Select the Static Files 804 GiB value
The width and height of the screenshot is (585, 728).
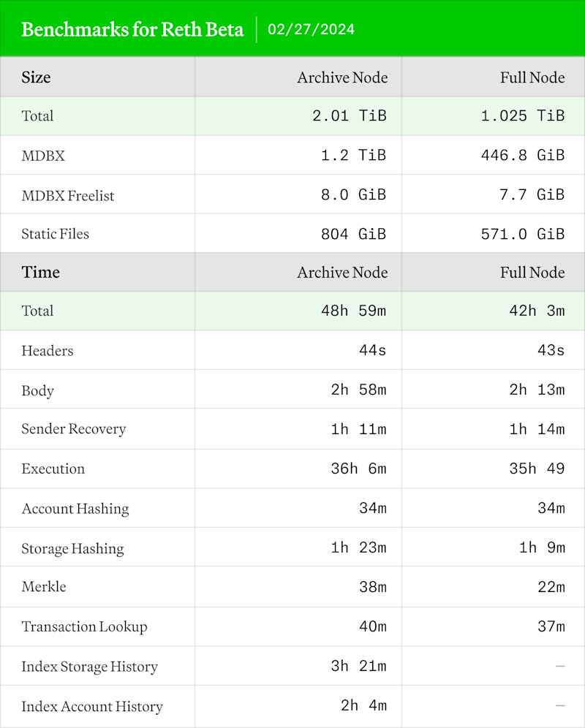pyautogui.click(x=354, y=234)
